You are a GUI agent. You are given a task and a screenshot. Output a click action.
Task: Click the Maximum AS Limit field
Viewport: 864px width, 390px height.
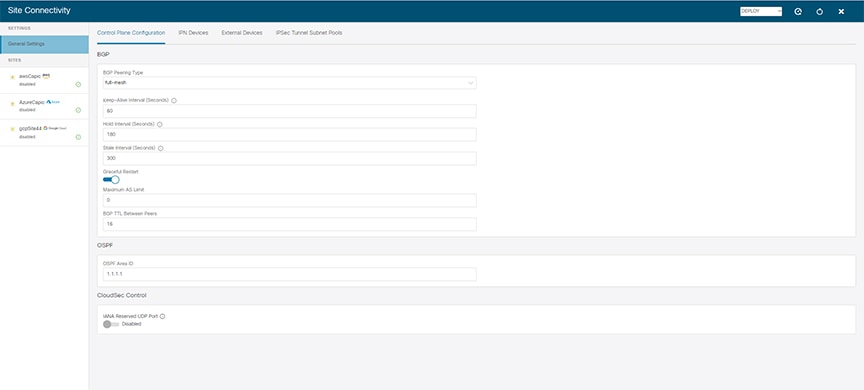290,200
